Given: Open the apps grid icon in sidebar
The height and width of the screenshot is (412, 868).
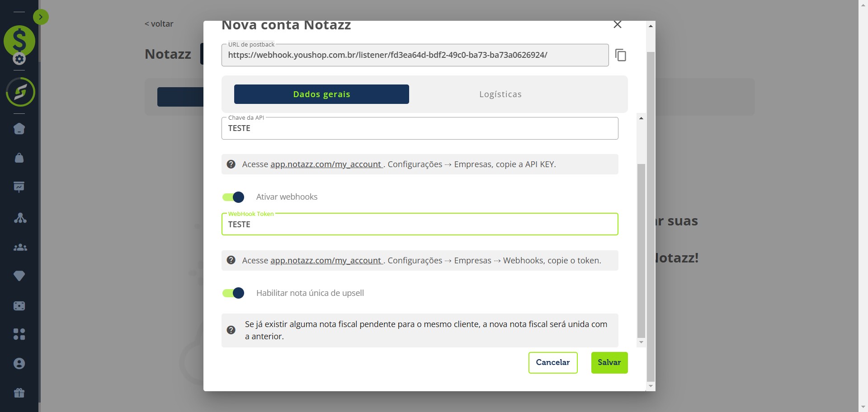Looking at the screenshot, I should [19, 334].
